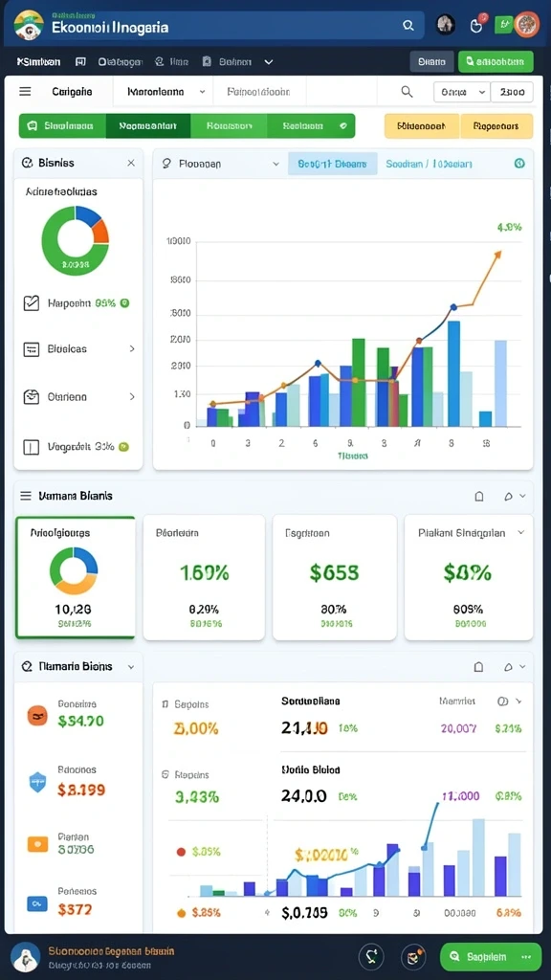Click the Paipootdooin input field
Image resolution: width=551 pixels, height=980 pixels.
click(x=260, y=92)
